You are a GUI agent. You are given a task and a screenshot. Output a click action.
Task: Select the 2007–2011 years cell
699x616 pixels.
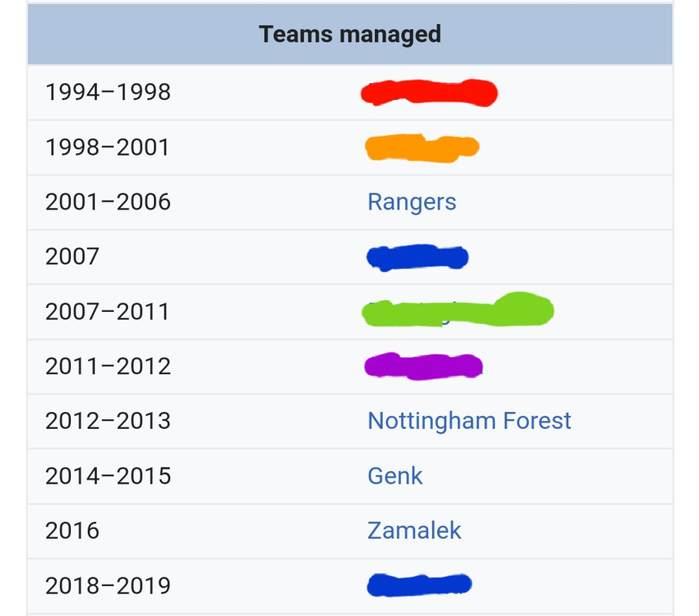[x=108, y=312]
